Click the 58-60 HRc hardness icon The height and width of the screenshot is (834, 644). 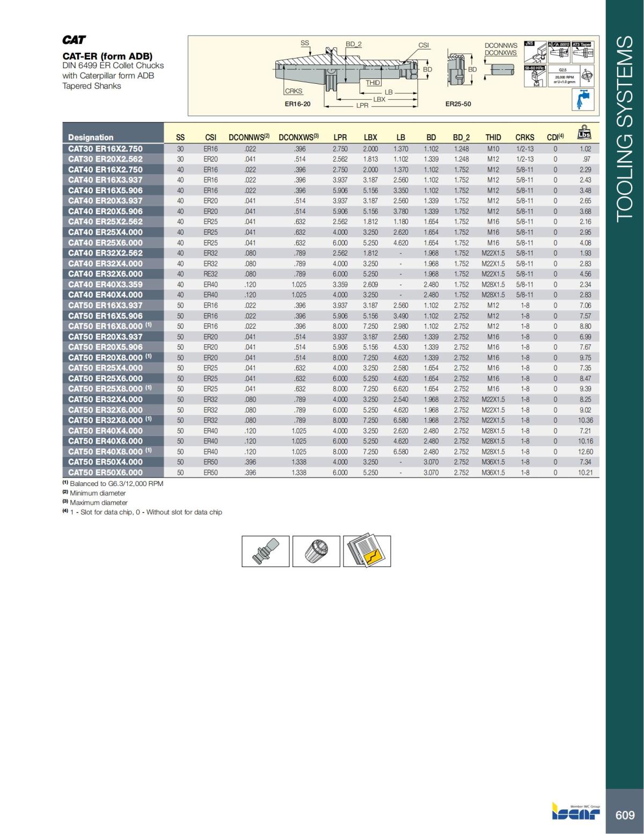coord(535,76)
